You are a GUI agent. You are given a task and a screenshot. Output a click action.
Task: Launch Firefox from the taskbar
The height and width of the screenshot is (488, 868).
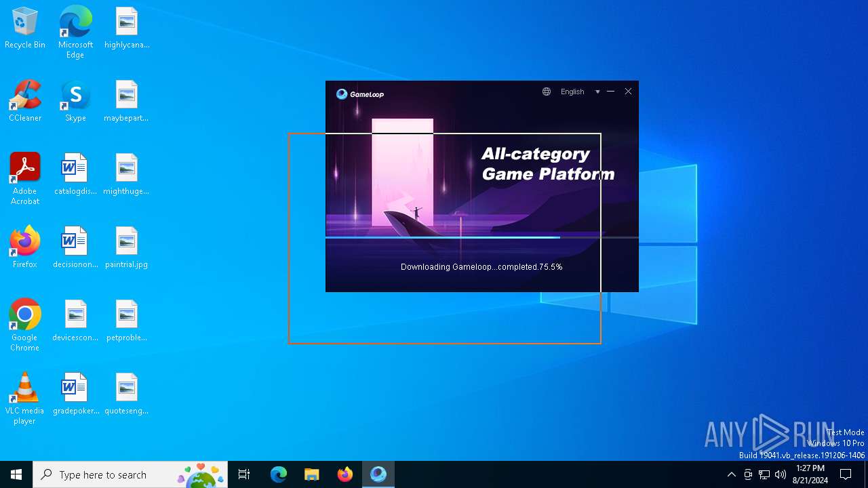345,474
